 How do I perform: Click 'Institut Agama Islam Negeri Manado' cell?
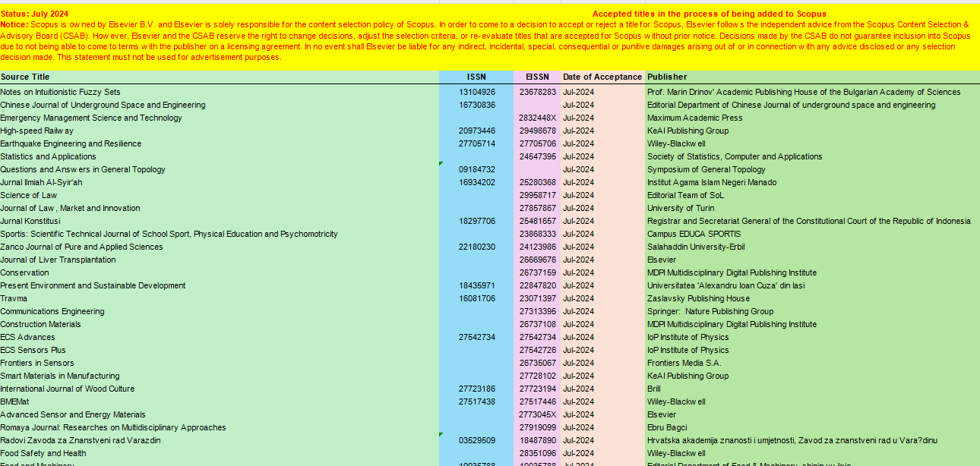pos(812,182)
